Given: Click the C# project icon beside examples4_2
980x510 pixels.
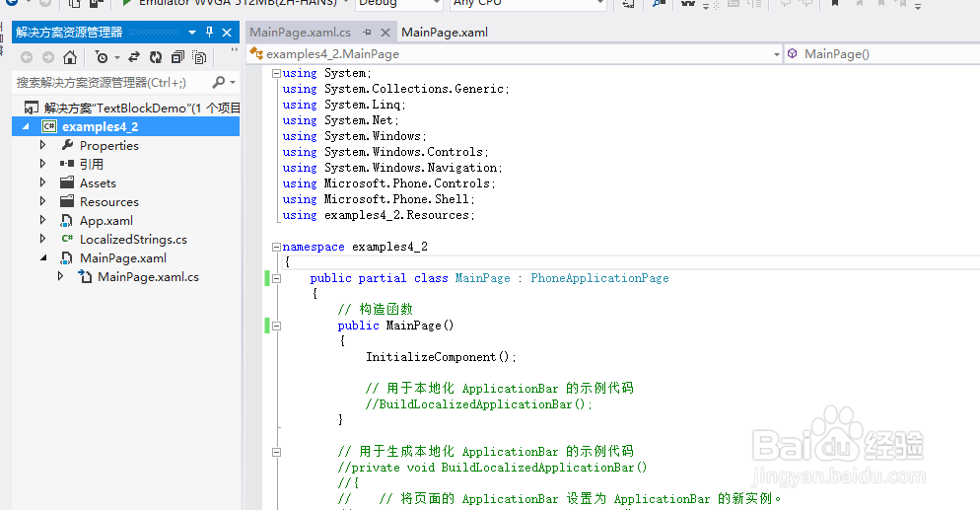Looking at the screenshot, I should 48,127.
